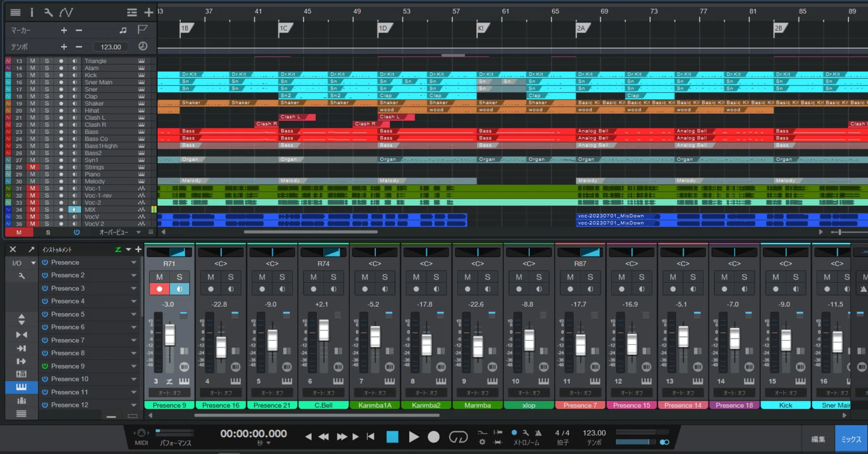Disable record arm on Presence 9 channel
Screen dimensions: 868x454
(x=159, y=289)
